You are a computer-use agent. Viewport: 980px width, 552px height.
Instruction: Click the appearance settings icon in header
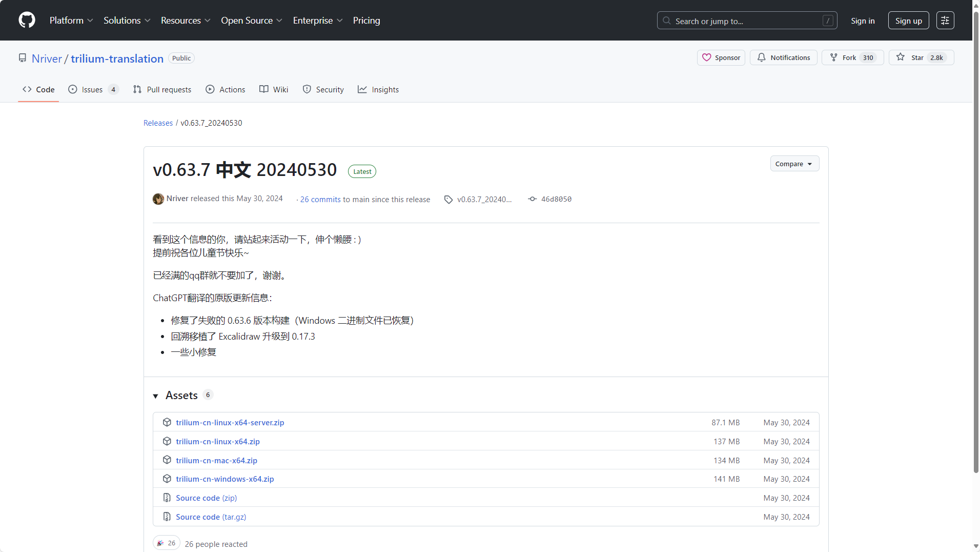[945, 21]
